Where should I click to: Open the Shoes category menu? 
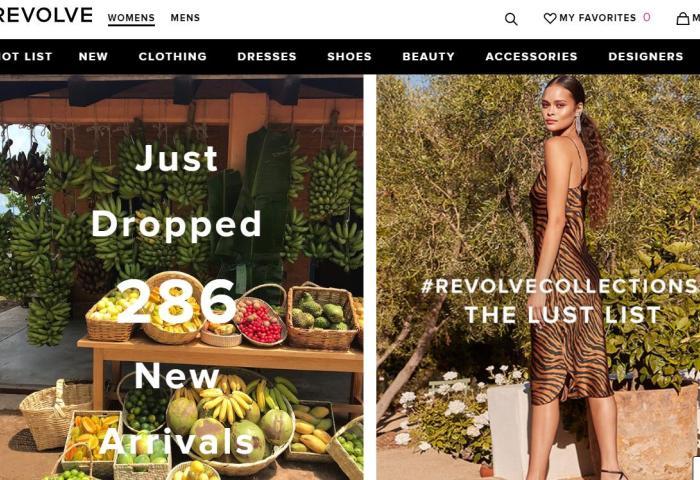coord(350,56)
